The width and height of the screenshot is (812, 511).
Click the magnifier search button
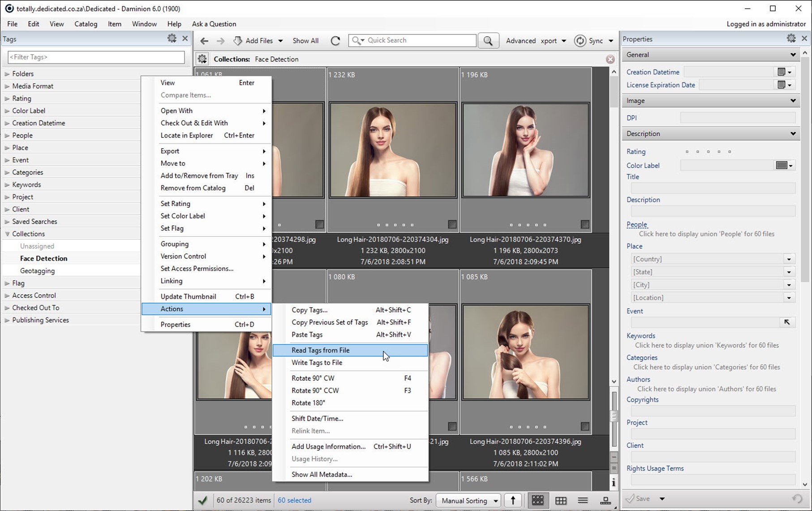click(x=488, y=41)
